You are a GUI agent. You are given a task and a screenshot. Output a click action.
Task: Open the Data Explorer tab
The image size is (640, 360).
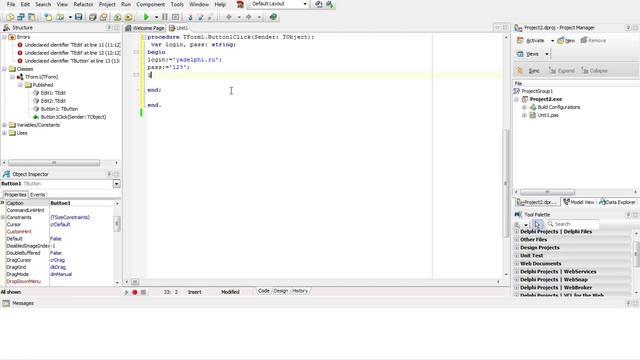pos(617,202)
